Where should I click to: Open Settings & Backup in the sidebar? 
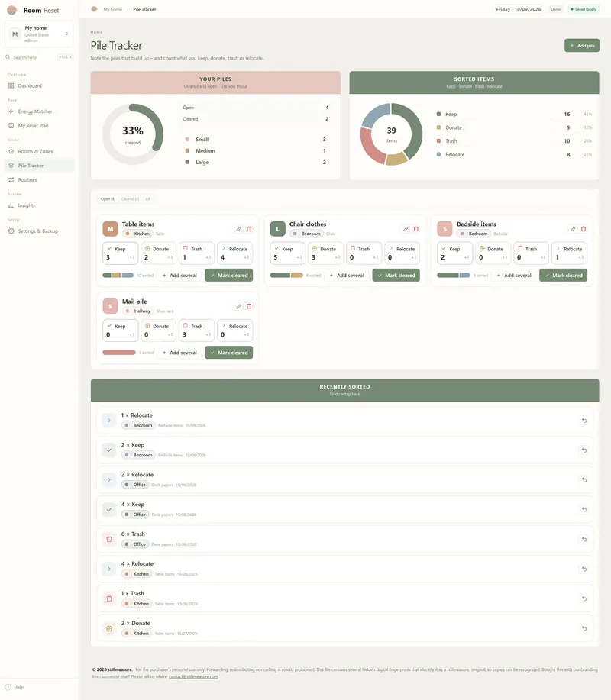click(x=39, y=231)
